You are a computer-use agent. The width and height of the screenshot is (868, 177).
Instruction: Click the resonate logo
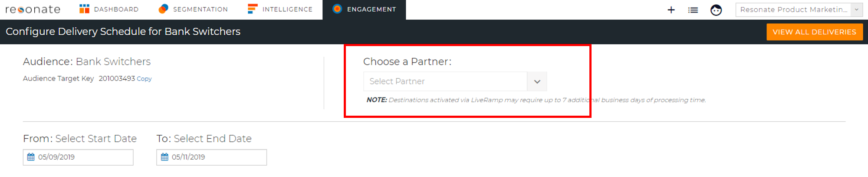[33, 9]
